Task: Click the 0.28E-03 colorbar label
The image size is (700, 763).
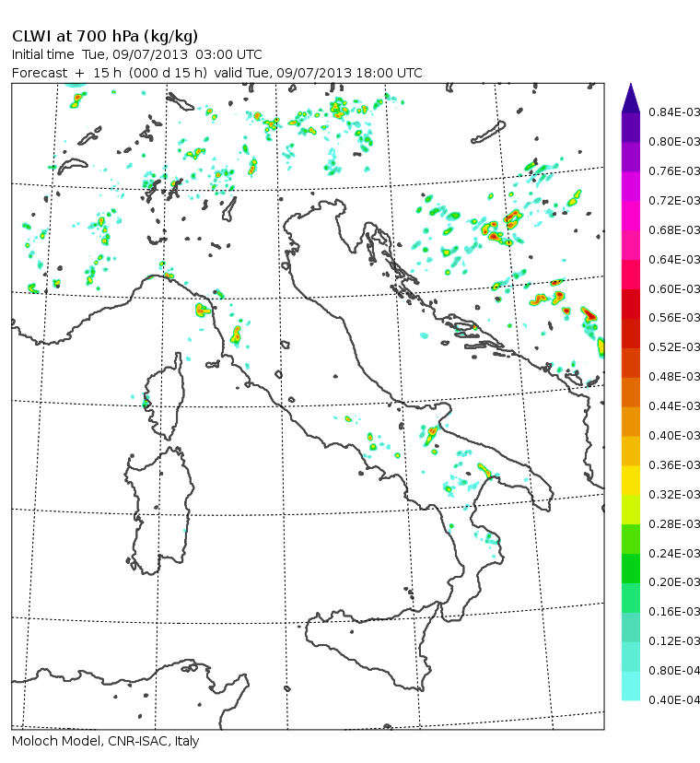Action: coord(674,524)
